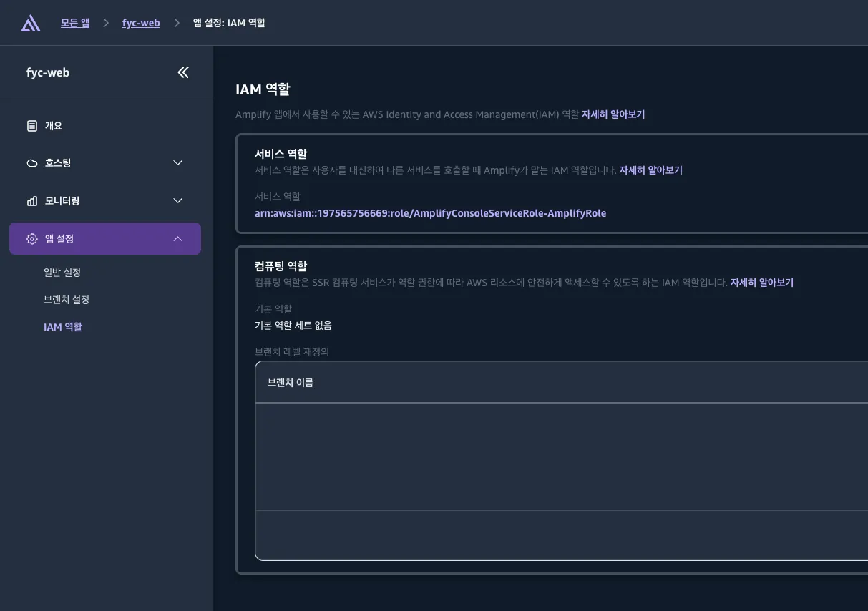This screenshot has width=868, height=611.
Task: Select IAM 역할 submenu item
Action: click(x=63, y=327)
